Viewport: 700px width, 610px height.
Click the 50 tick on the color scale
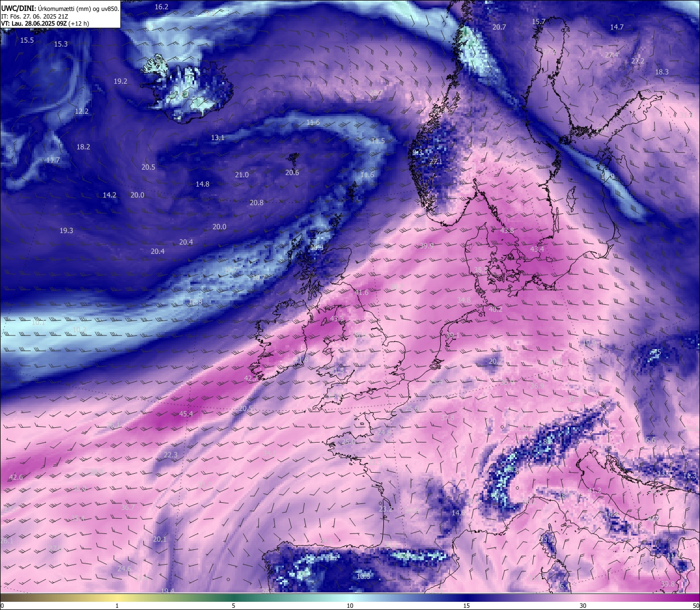coord(696,606)
